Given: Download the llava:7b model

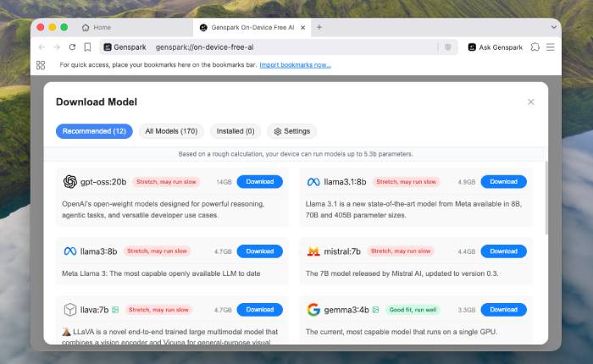Looking at the screenshot, I should click(260, 310).
